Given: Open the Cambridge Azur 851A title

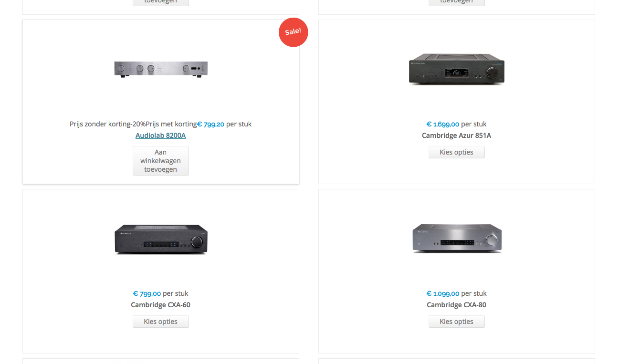Looking at the screenshot, I should [x=456, y=135].
